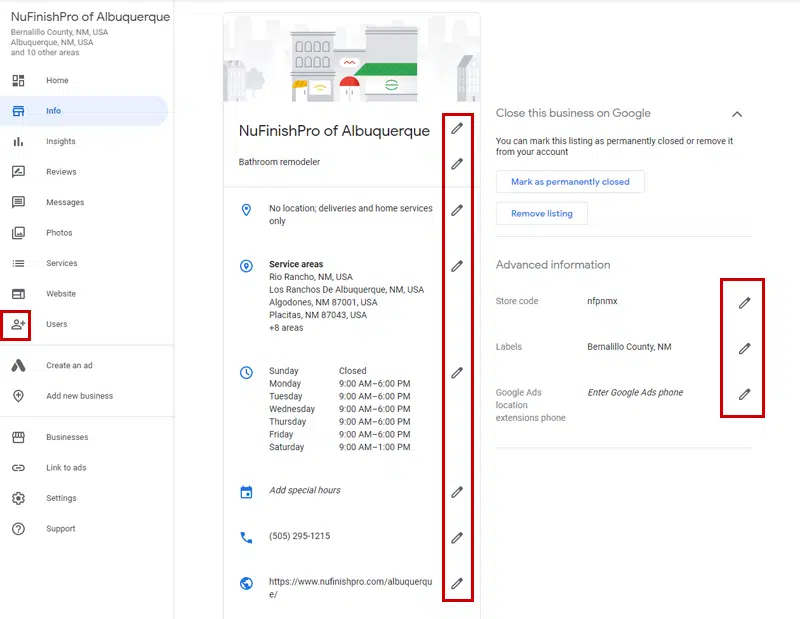Click store code value nfpnmx
The image size is (800, 619).
[602, 301]
